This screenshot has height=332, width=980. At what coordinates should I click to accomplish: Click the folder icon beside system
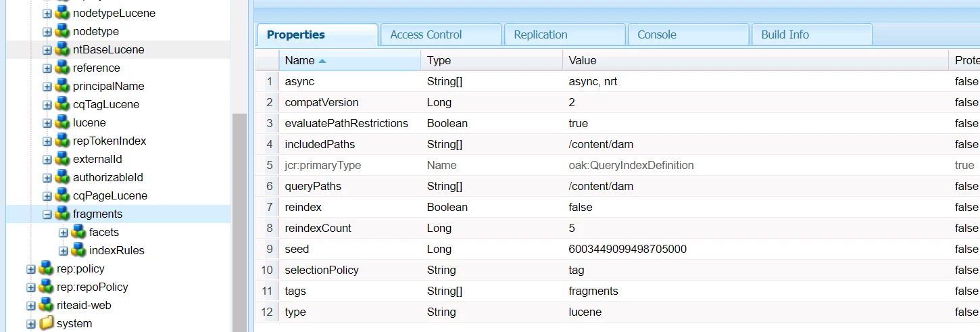click(46, 323)
